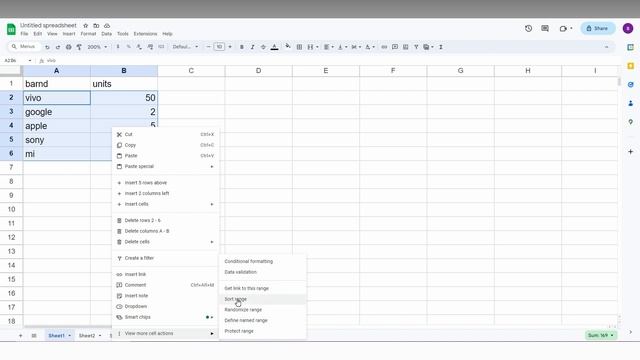Click the insert link toolbar icon
This screenshot has height=360, width=640.
point(384,47)
